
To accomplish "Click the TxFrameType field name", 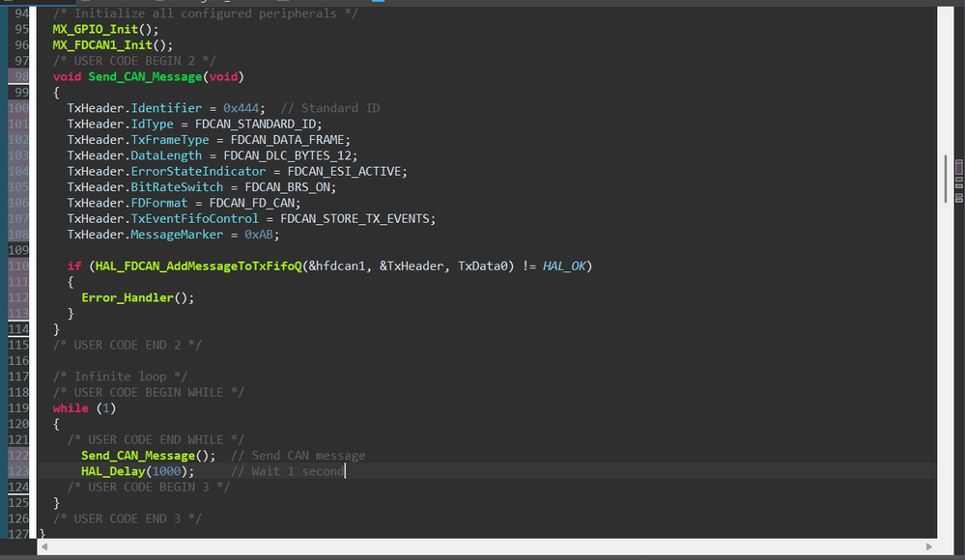I will click(170, 140).
